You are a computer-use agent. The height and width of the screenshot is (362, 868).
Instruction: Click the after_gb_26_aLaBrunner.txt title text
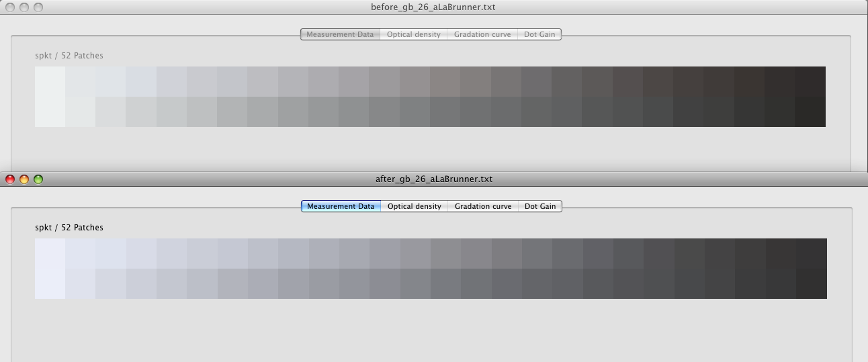click(x=433, y=179)
